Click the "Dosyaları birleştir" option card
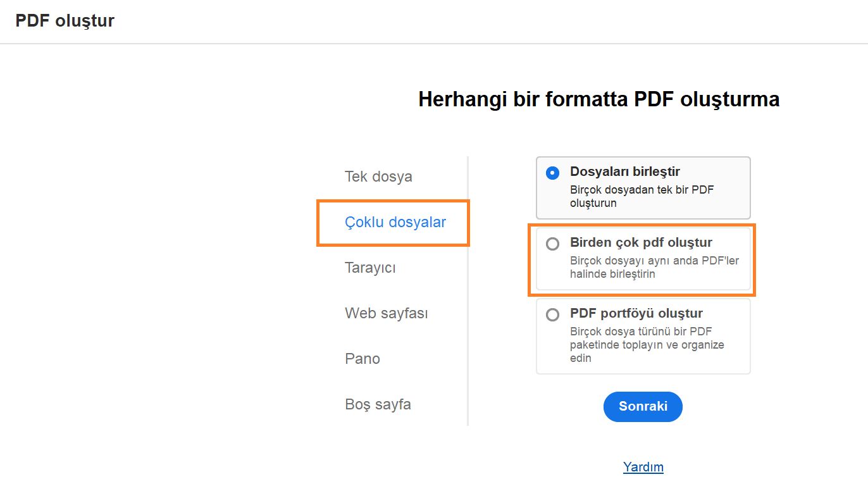Screen dimensions: 868x491 click(x=643, y=187)
